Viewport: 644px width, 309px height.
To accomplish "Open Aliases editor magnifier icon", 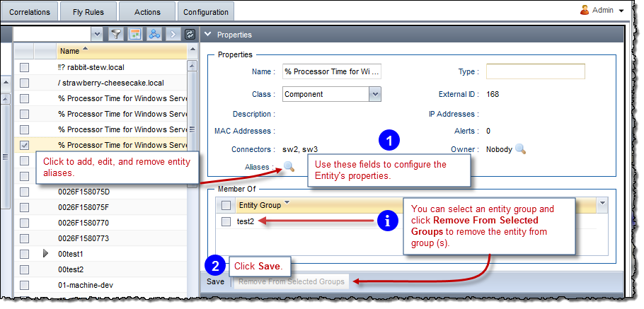I will tap(289, 167).
